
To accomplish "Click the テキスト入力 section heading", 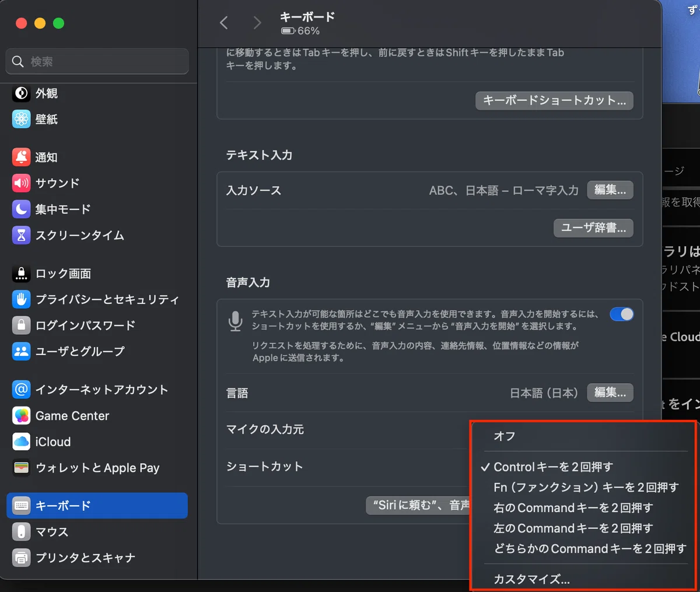I will pyautogui.click(x=259, y=155).
